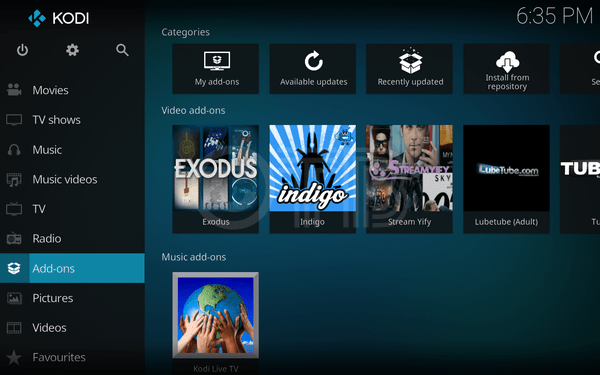This screenshot has height=375, width=600.
Task: Open the Pictures section
Action: (x=72, y=298)
